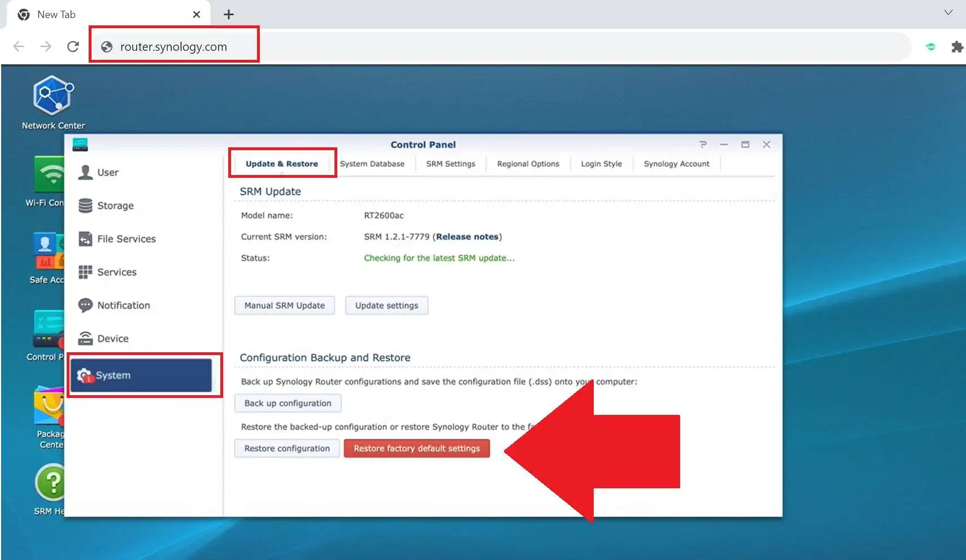Image resolution: width=966 pixels, height=560 pixels.
Task: Expand the tab search chevron
Action: 948,12
